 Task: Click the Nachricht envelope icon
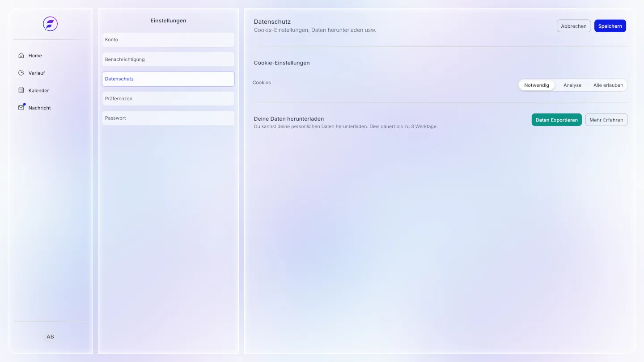click(21, 108)
